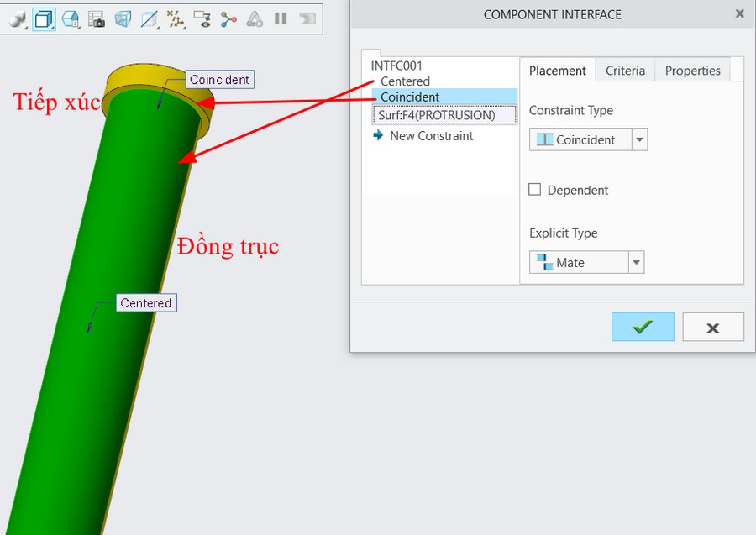Click the Explicit Type label text

tap(563, 233)
